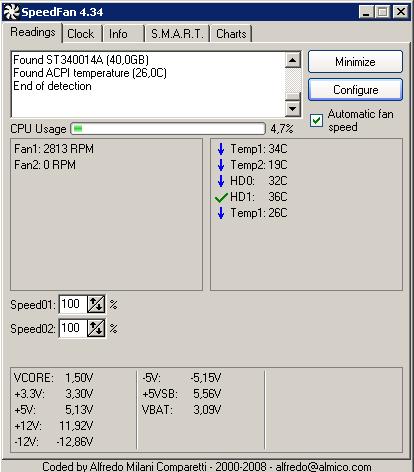The height and width of the screenshot is (472, 414).
Task: Open the Info tab
Action: pyautogui.click(x=118, y=34)
